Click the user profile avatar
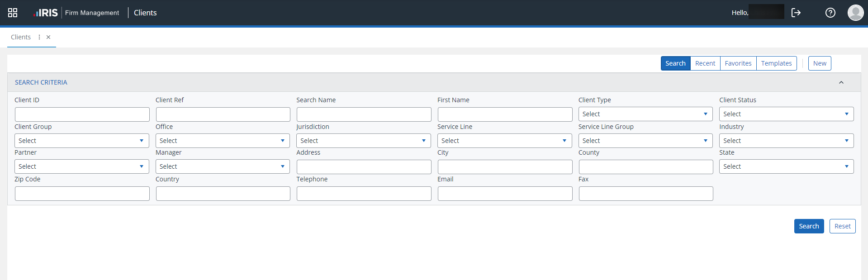868x280 pixels. pyautogui.click(x=855, y=13)
